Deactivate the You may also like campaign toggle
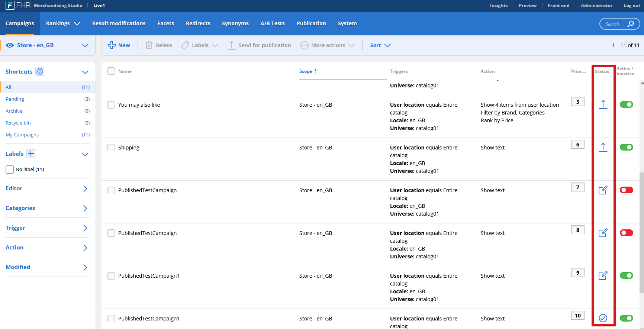The height and width of the screenshot is (329, 644). (626, 104)
